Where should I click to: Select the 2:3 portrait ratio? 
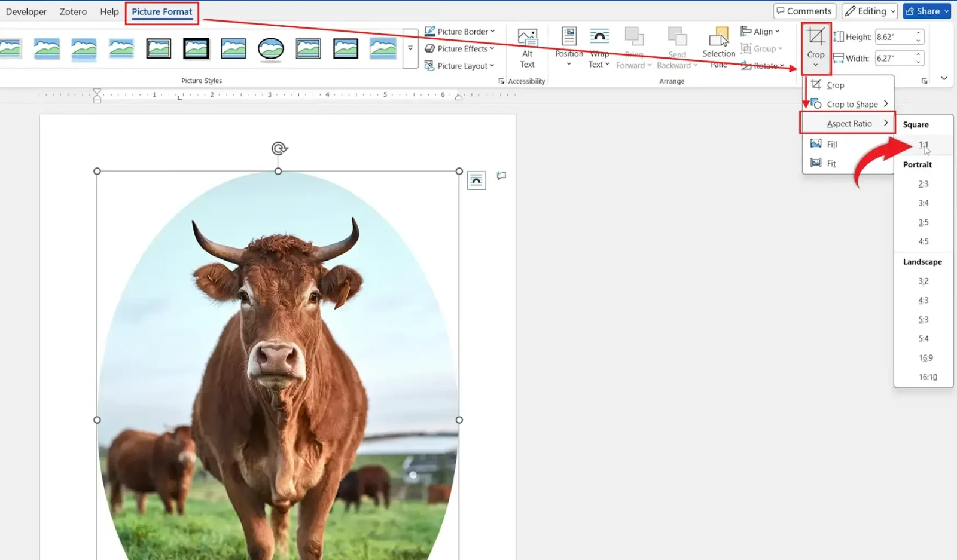924,184
